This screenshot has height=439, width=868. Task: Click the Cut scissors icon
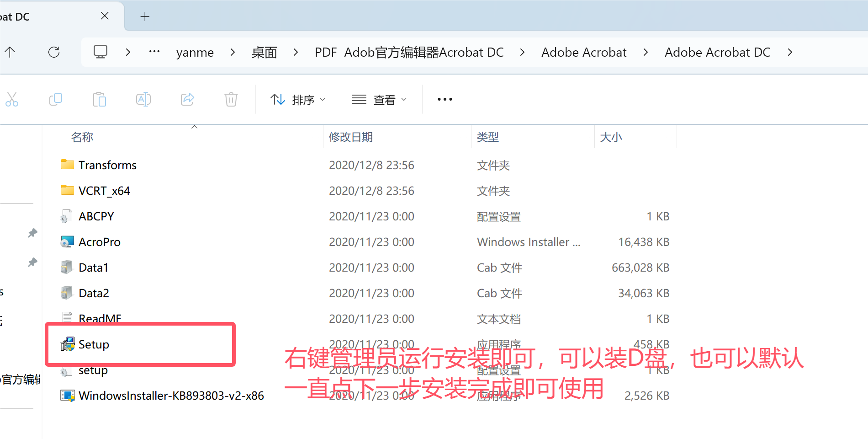[12, 99]
